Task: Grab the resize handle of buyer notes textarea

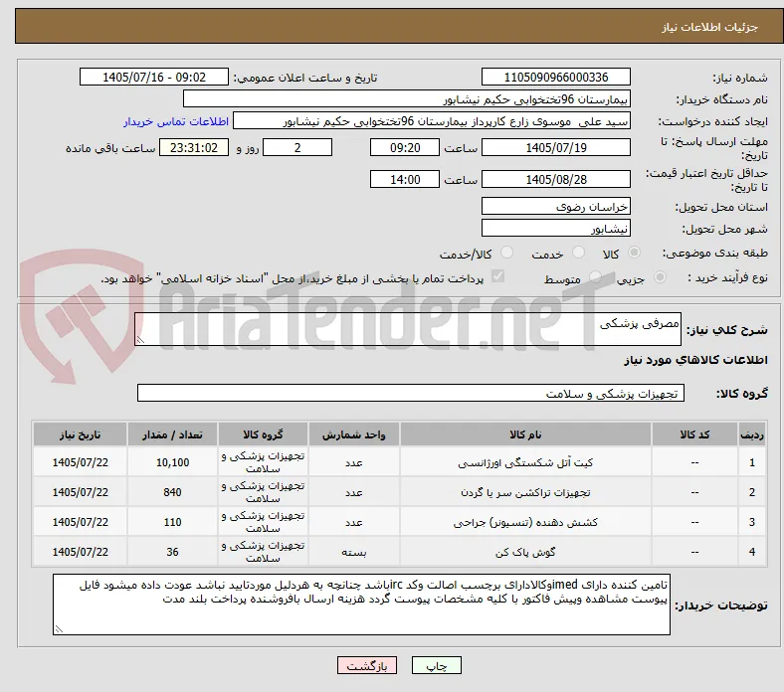Action: 59,629
